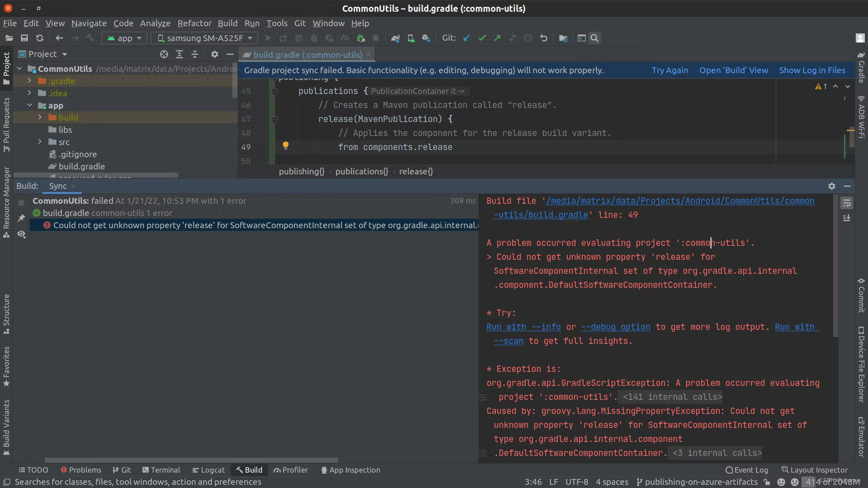
Task: Select the publications{} breadcrumb
Action: point(361,171)
